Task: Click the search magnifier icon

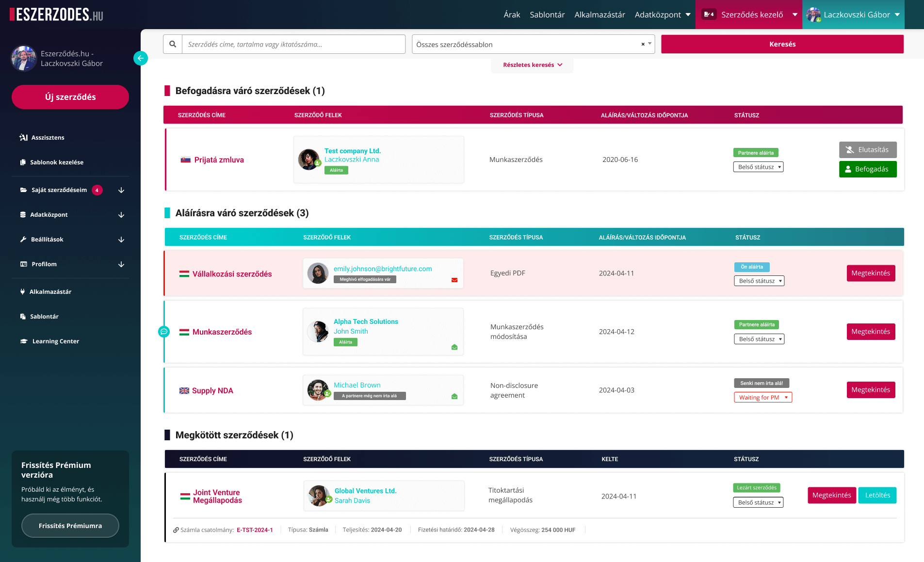Action: click(x=173, y=44)
